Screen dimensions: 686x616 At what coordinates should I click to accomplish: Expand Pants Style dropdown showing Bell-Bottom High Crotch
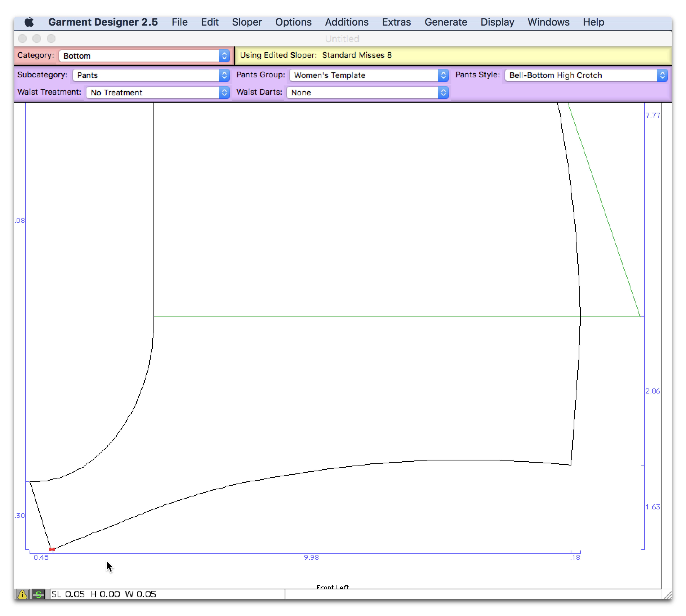(x=586, y=75)
